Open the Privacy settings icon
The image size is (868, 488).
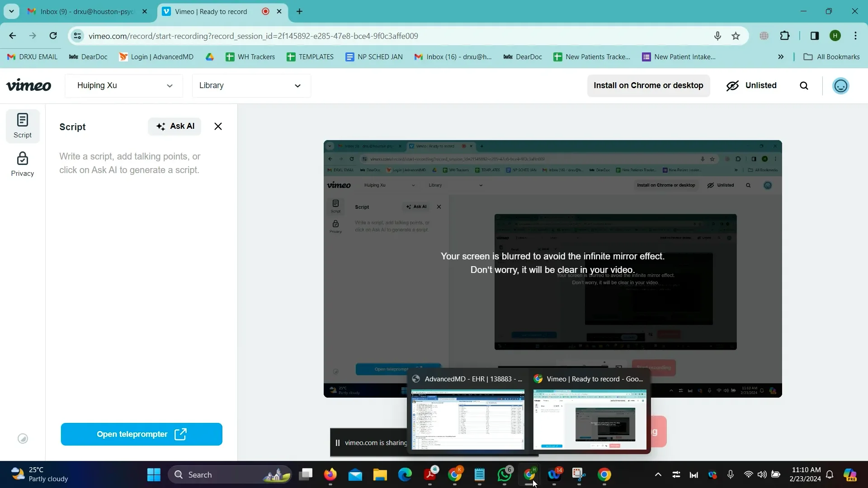[22, 164]
